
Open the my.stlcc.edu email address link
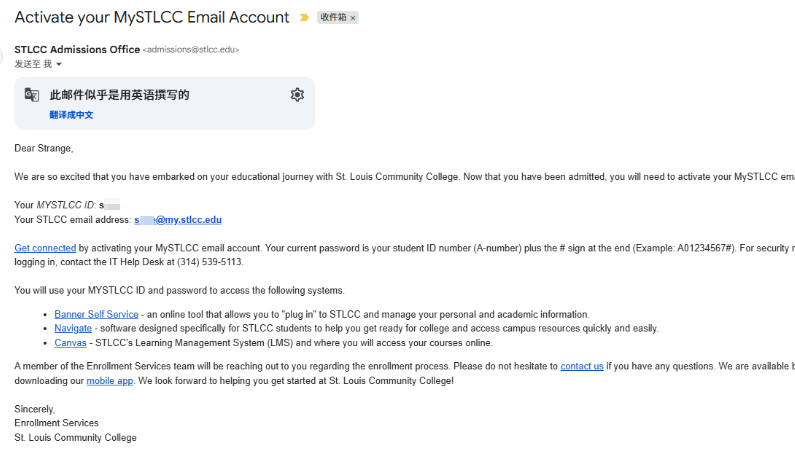click(x=178, y=219)
